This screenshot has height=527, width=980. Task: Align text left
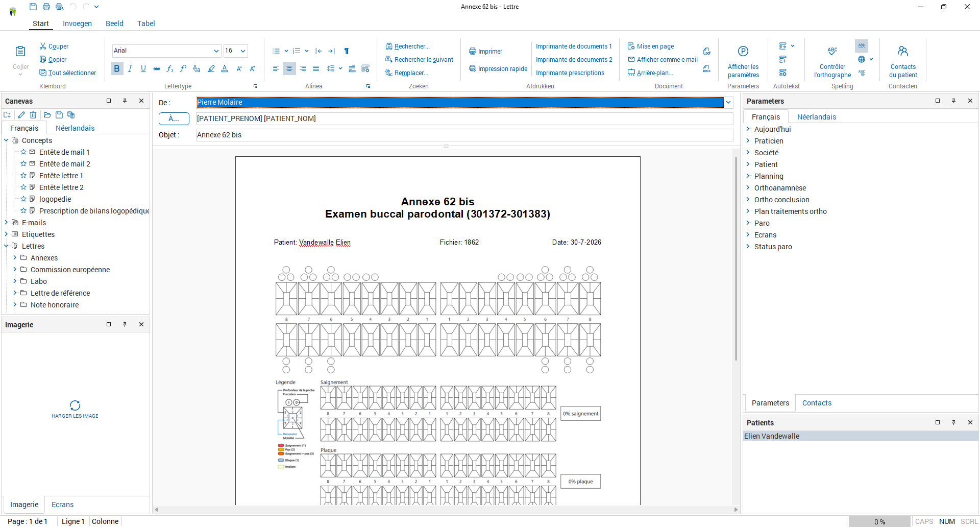point(276,68)
